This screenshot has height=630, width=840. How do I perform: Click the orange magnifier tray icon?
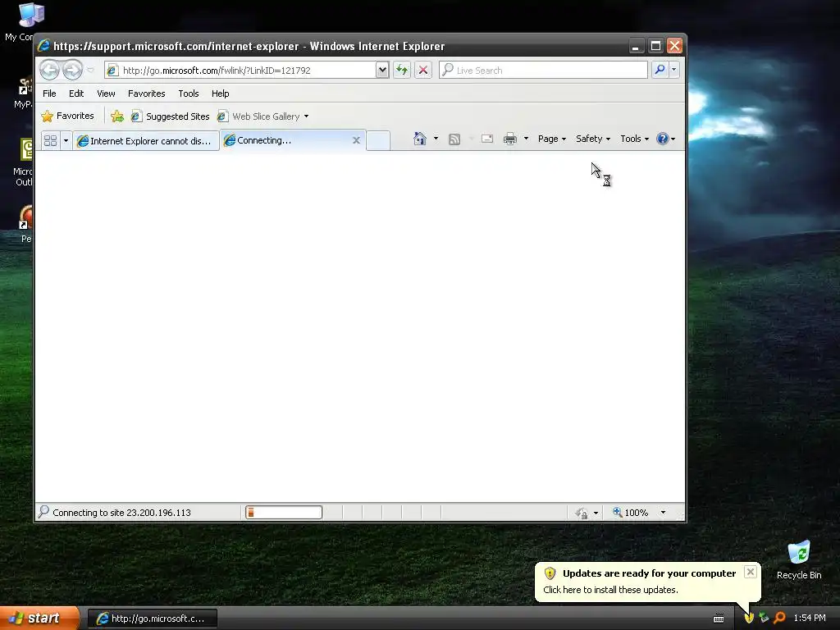pos(779,618)
